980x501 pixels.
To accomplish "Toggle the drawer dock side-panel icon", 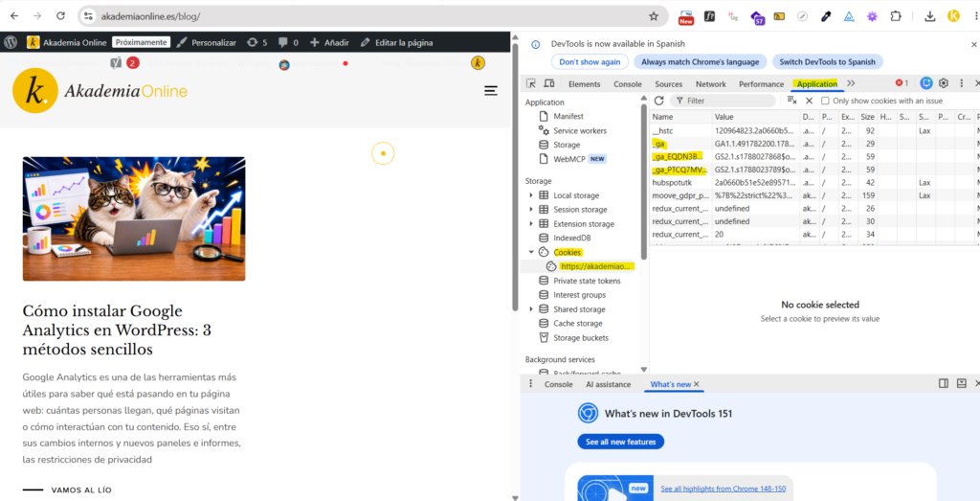I will coord(944,383).
